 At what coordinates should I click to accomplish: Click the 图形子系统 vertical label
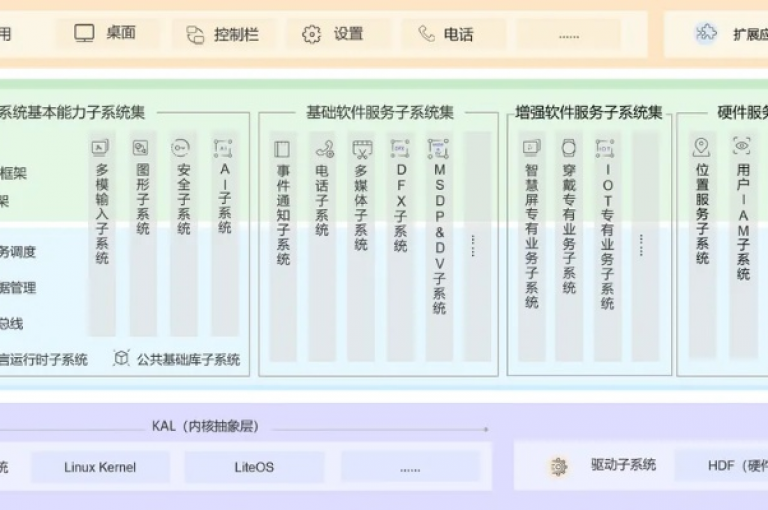pyautogui.click(x=143, y=199)
